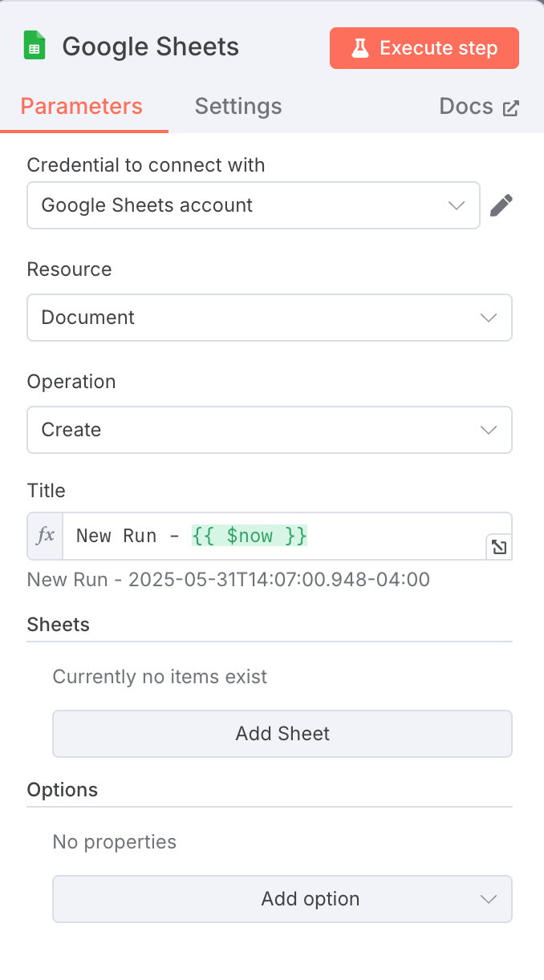Viewport: 544px width, 980px height.
Task: Click the {{ $now }} expression token
Action: 250,536
